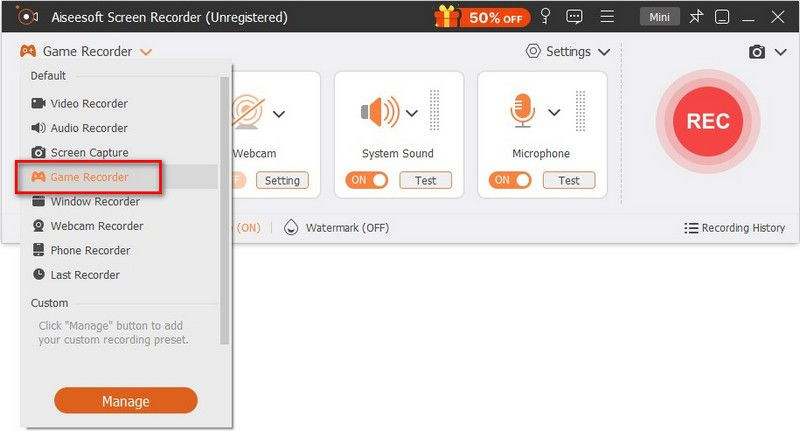Open the feedback chat bubble icon
This screenshot has width=800, height=431.
pyautogui.click(x=574, y=17)
